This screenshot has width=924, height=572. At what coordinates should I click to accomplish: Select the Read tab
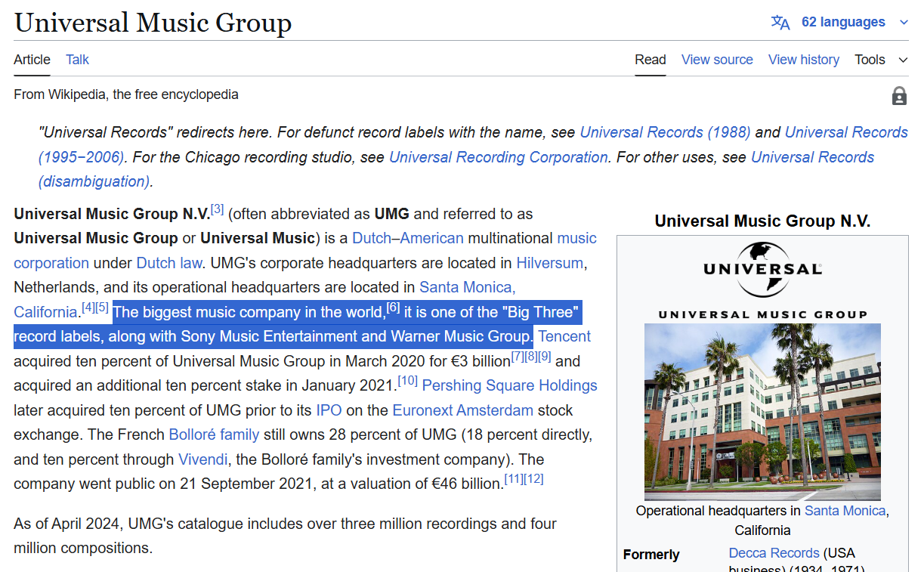point(650,60)
